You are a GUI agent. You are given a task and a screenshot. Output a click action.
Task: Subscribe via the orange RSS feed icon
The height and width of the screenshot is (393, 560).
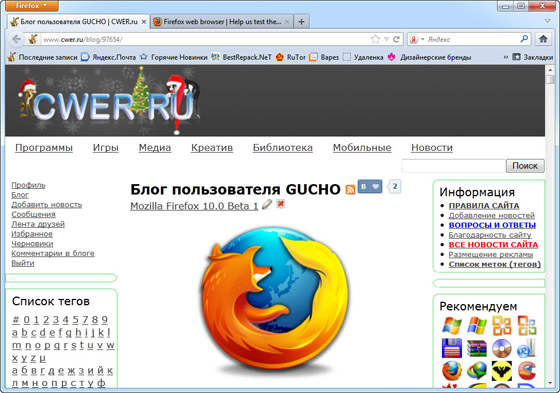[350, 189]
